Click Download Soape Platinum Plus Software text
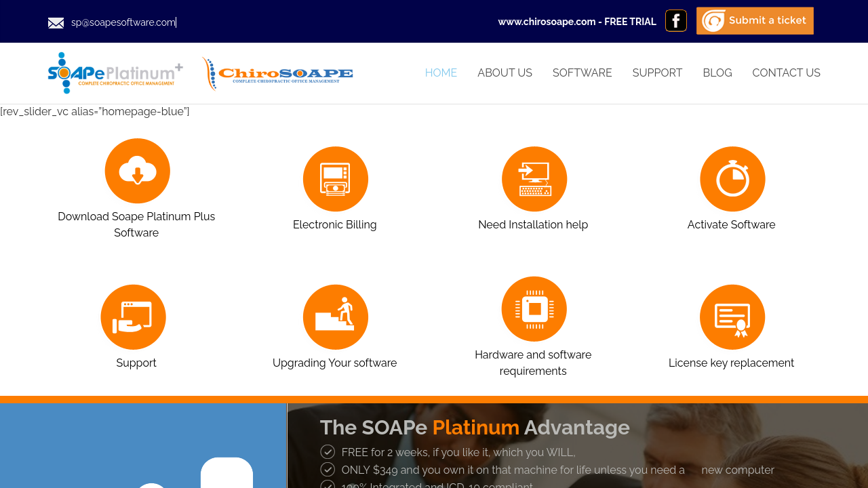868x488 pixels. [136, 224]
